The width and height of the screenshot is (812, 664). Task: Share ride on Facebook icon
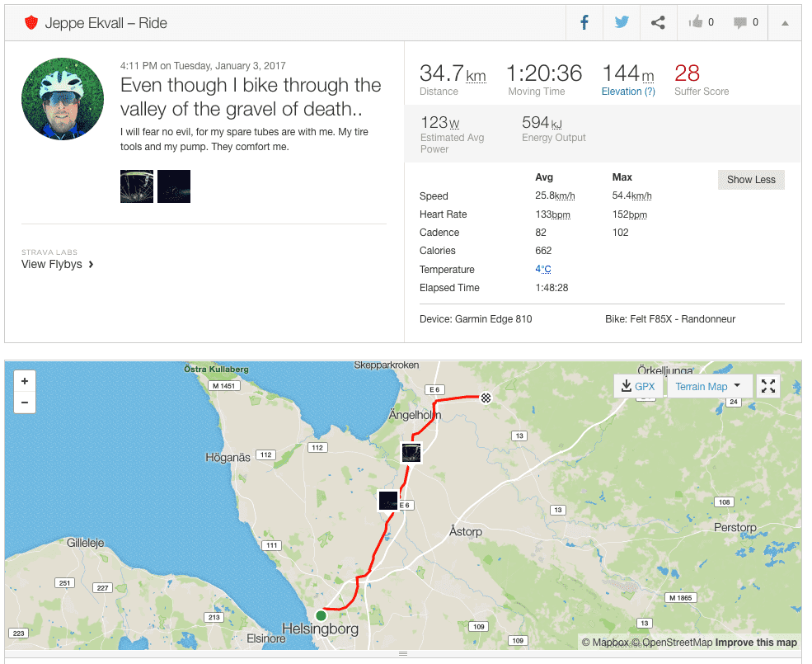click(584, 23)
